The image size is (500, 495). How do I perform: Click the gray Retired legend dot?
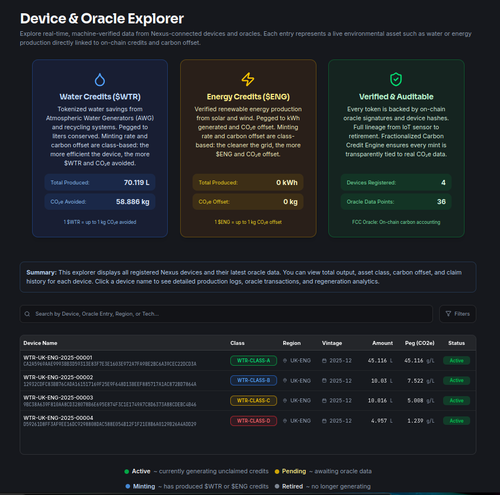277,486
